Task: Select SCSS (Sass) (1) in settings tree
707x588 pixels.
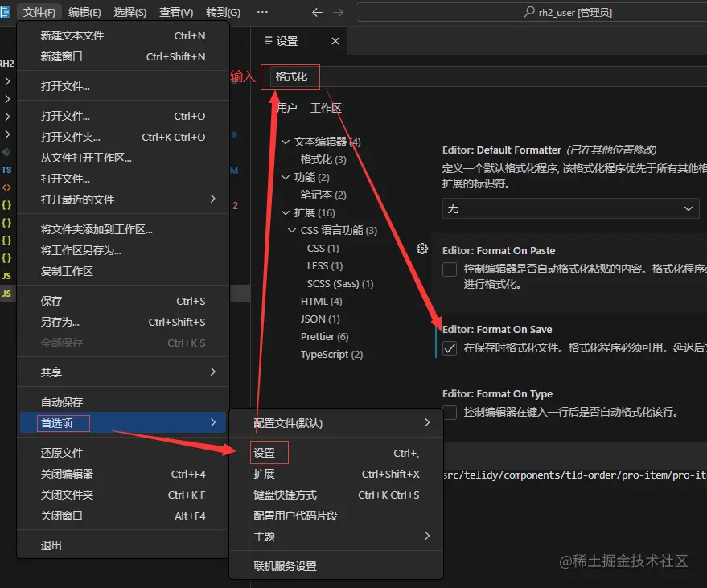Action: coord(340,284)
